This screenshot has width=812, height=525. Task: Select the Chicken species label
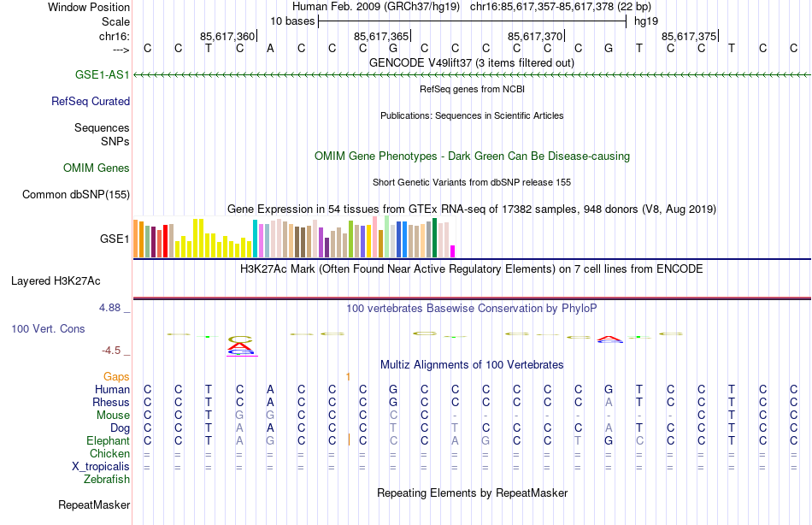(x=109, y=453)
